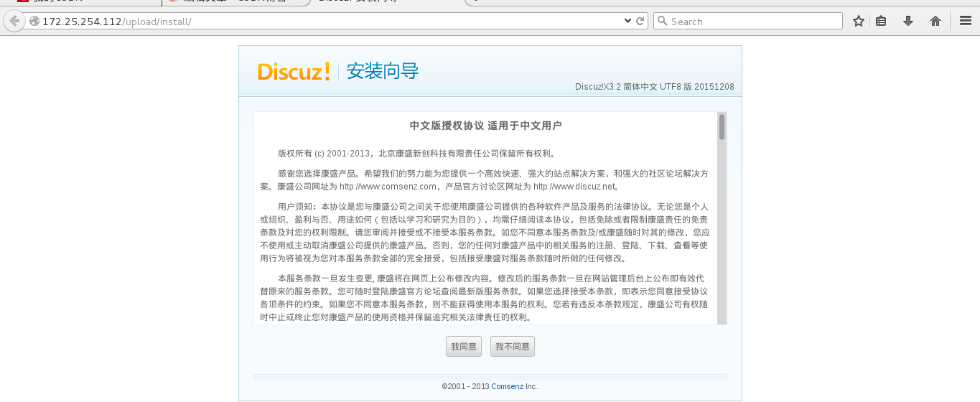Open the Firefox hamburger menu
This screenshot has width=980, height=402.
[966, 22]
